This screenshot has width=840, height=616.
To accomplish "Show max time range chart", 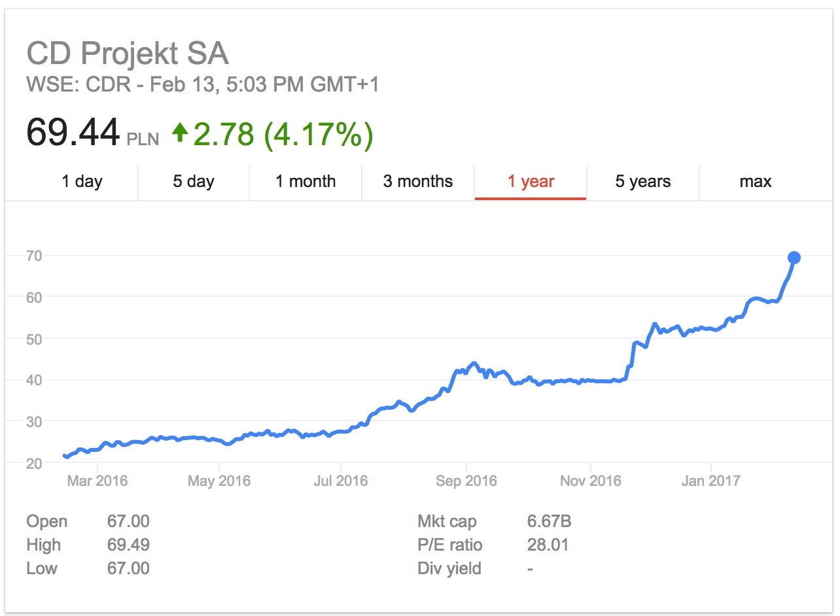I will [x=756, y=181].
